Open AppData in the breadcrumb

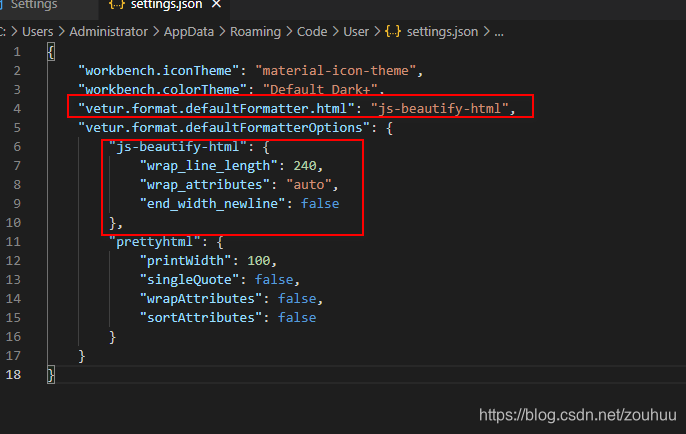tap(189, 32)
